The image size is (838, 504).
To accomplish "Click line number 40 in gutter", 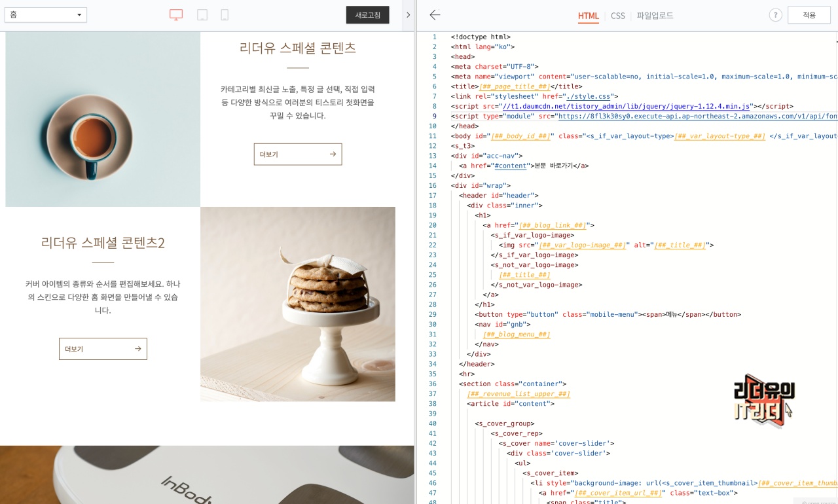I will point(432,423).
